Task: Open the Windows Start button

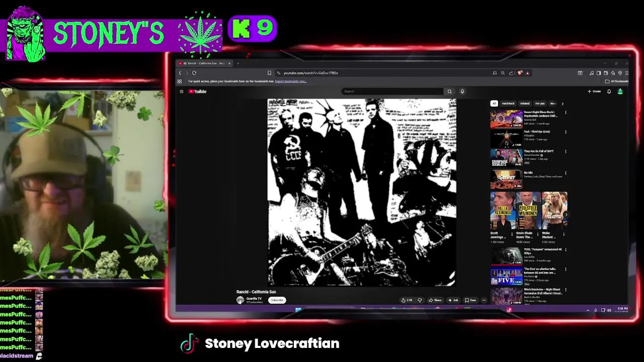Action: click(x=298, y=310)
